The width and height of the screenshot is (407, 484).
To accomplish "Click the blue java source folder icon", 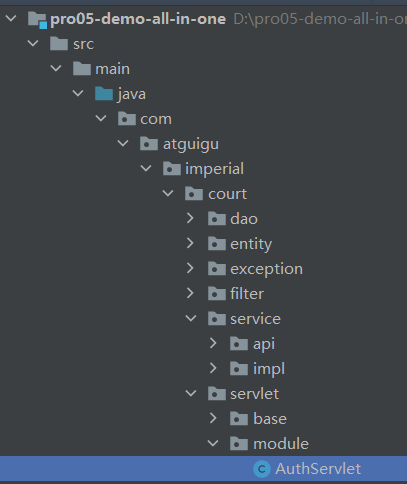I will click(x=104, y=94).
